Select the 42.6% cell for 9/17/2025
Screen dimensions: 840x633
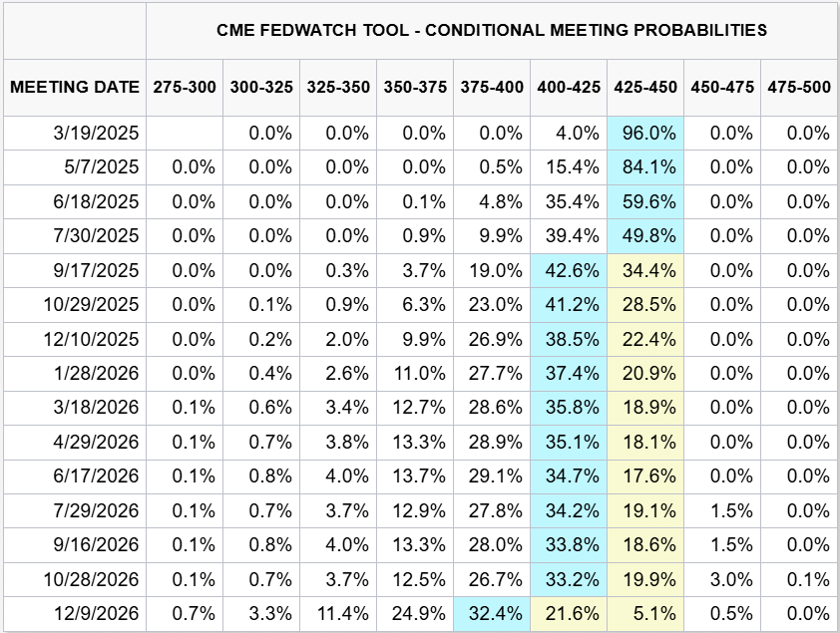coord(569,270)
